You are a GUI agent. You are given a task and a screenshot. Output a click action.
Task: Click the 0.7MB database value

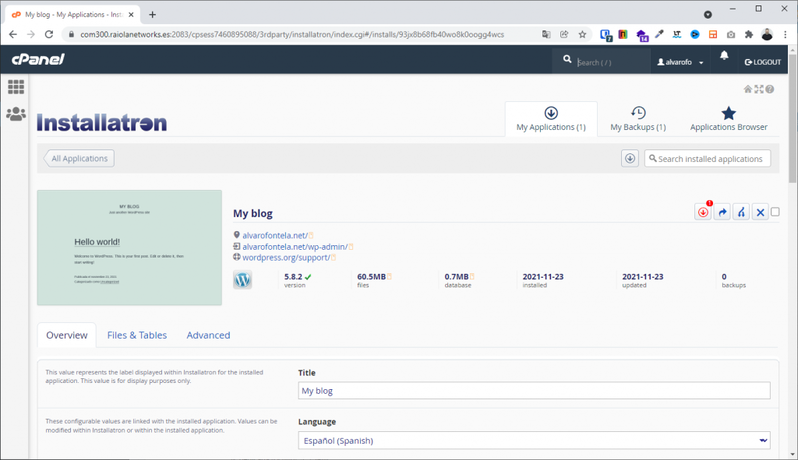click(457, 277)
